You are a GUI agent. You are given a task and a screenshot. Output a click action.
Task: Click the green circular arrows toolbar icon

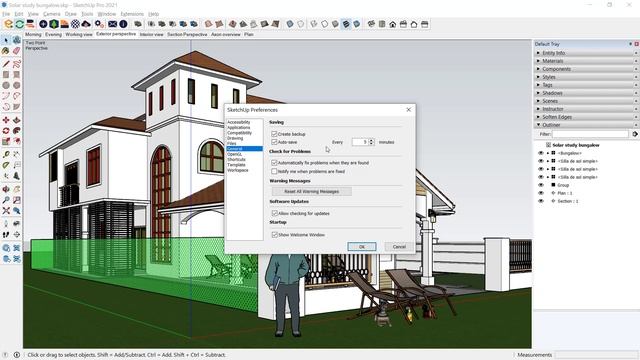click(x=19, y=24)
